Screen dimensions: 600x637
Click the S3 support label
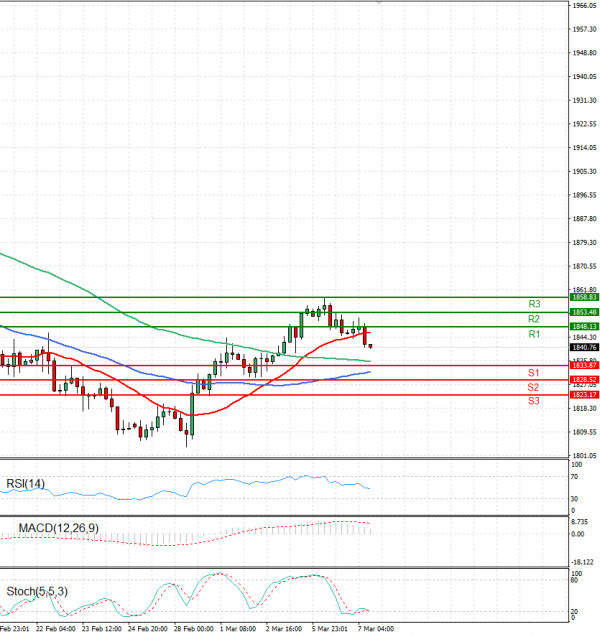(x=533, y=401)
